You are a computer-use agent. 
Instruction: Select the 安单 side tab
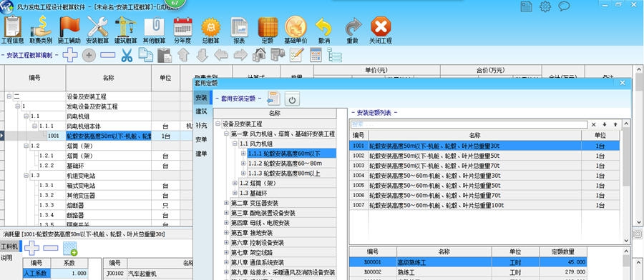click(201, 139)
